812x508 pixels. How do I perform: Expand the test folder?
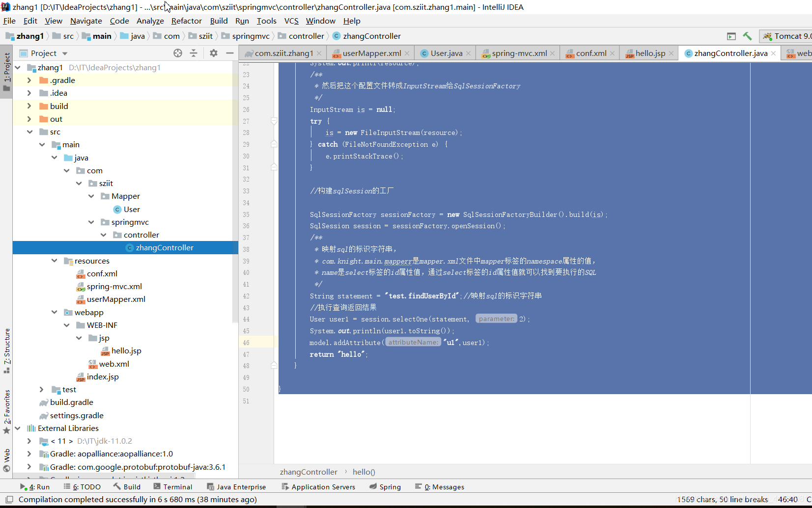point(42,389)
